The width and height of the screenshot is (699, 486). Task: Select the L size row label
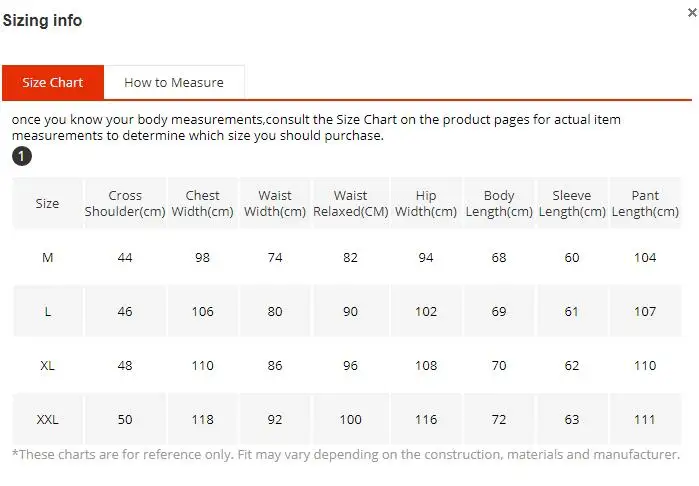click(47, 311)
